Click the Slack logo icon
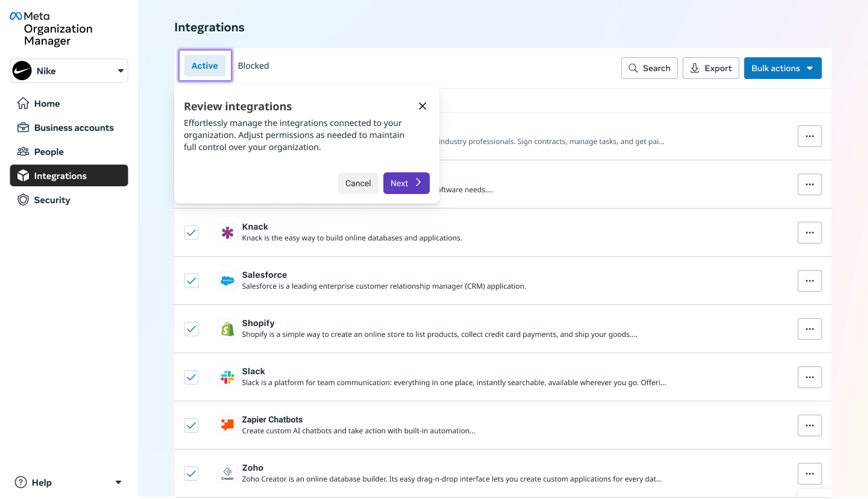868x499 pixels. click(227, 377)
